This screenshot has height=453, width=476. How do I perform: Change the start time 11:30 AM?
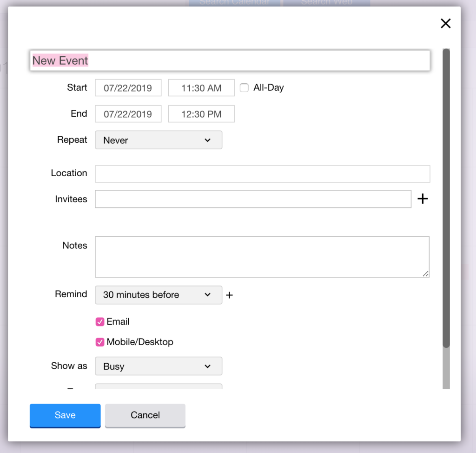click(201, 88)
